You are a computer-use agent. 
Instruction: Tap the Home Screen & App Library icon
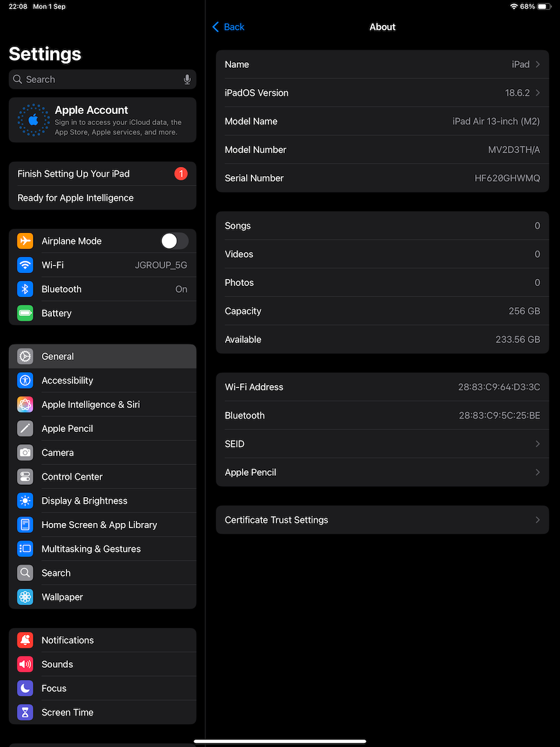tap(25, 525)
